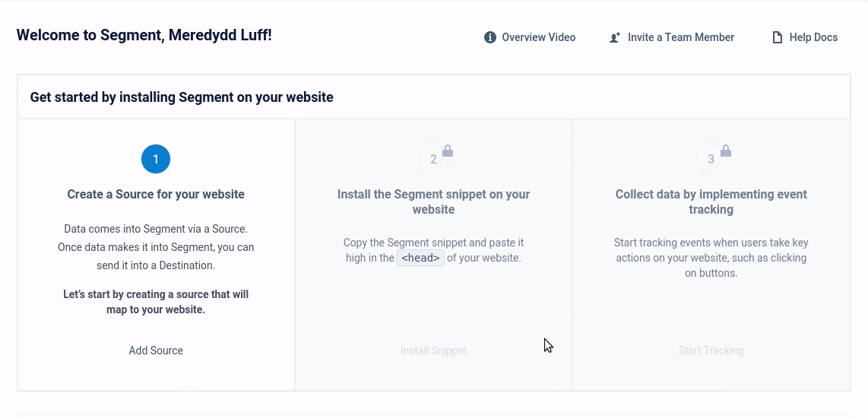
Task: Click the <head> code tag
Action: coord(420,258)
